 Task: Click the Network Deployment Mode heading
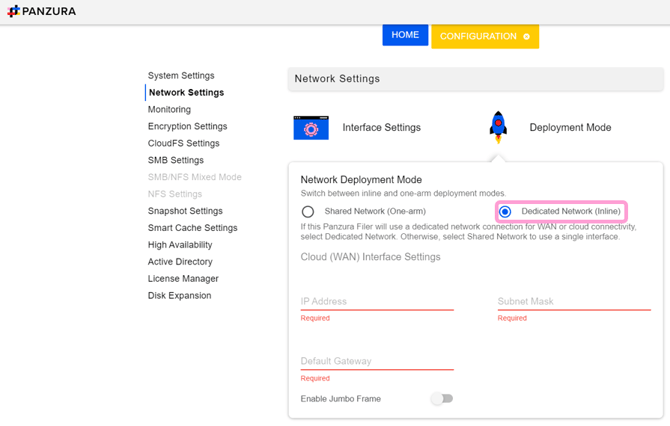pyautogui.click(x=361, y=180)
